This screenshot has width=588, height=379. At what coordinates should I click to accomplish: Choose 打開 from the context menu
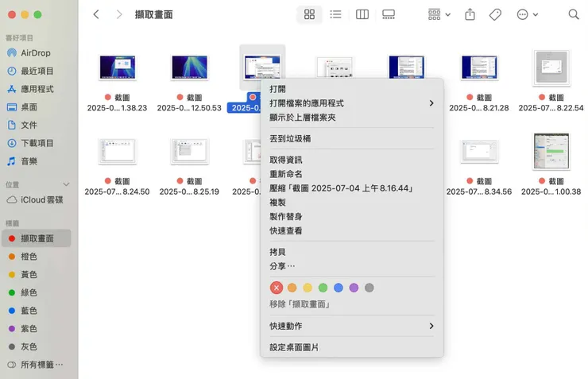click(352, 89)
